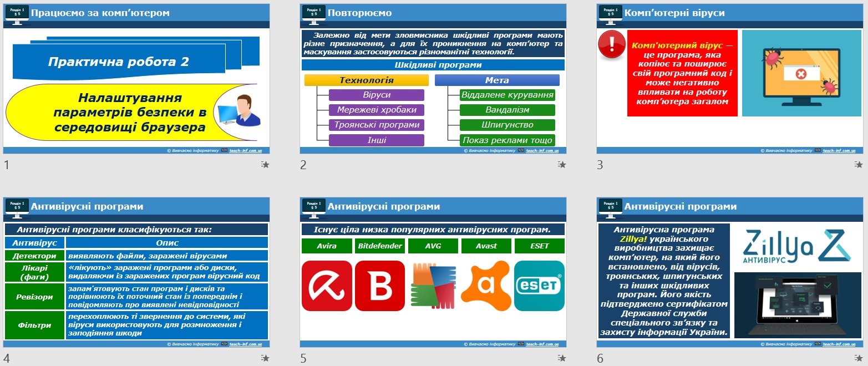Click the animation star icon under slide 4
The image size is (868, 366).
(265, 358)
